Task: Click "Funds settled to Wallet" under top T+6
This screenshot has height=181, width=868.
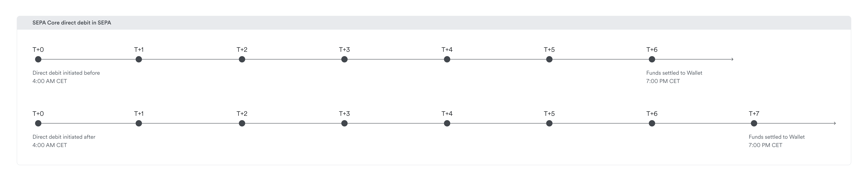Action: [x=674, y=73]
